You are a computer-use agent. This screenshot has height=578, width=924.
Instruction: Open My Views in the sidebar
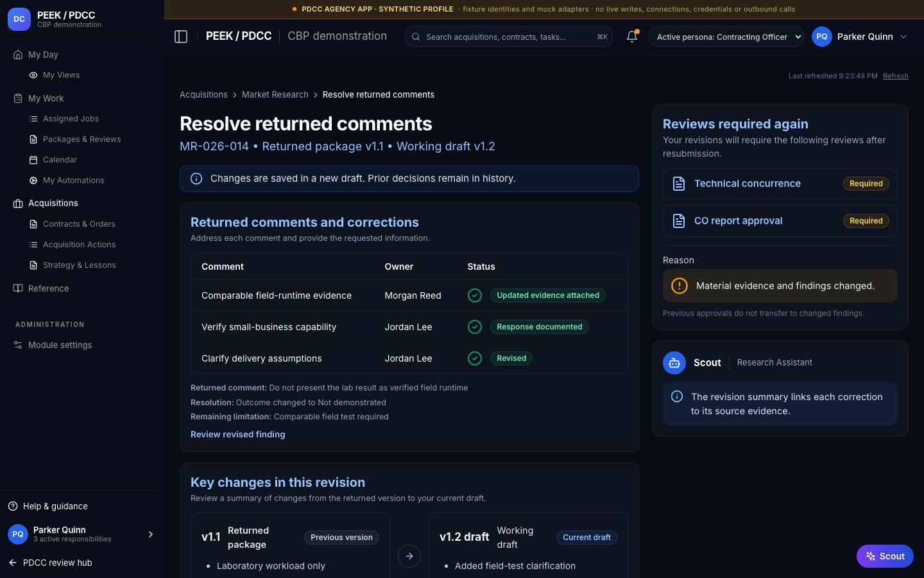61,75
